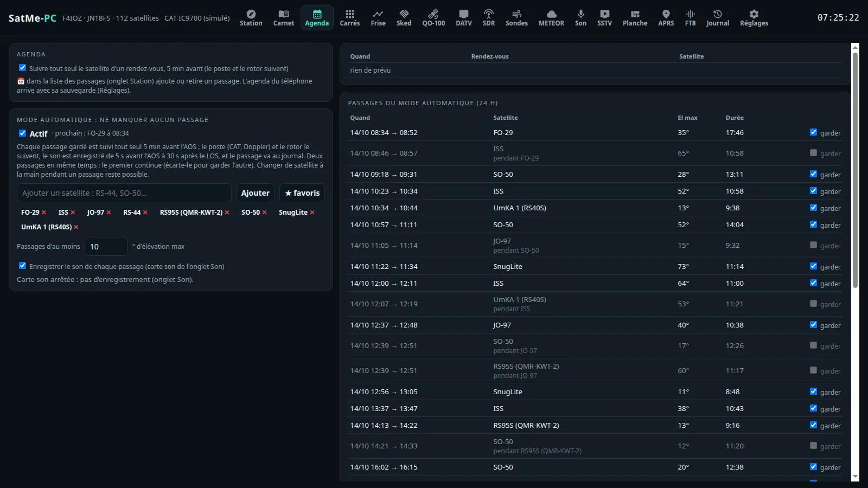Focus the add satellite input field
Screen dimensions: 868x488
[x=124, y=193]
